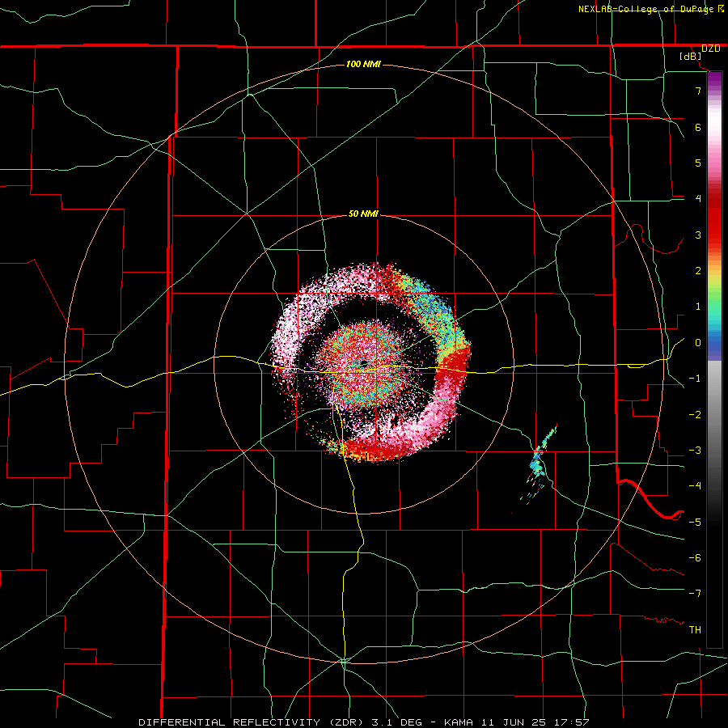This screenshot has width=728, height=728.
Task: Click the 2 tick label on color scale
Action: click(698, 271)
